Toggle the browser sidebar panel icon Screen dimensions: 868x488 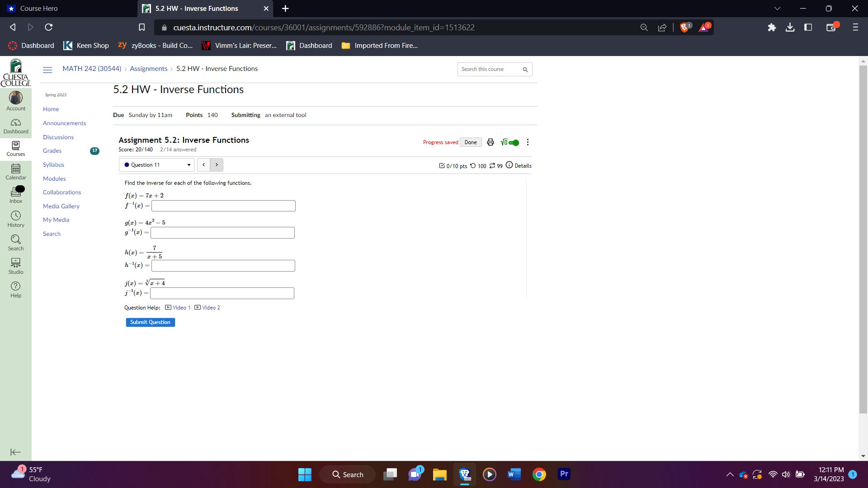(x=808, y=28)
